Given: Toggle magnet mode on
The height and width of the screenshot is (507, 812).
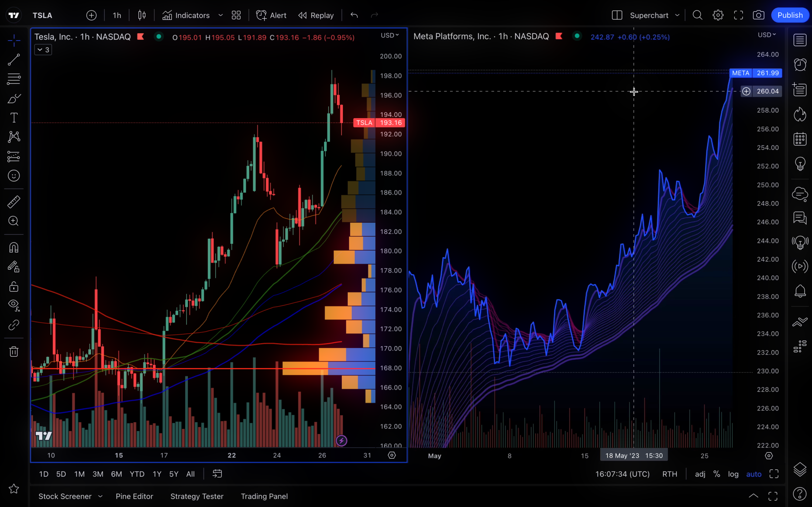Looking at the screenshot, I should click(14, 248).
